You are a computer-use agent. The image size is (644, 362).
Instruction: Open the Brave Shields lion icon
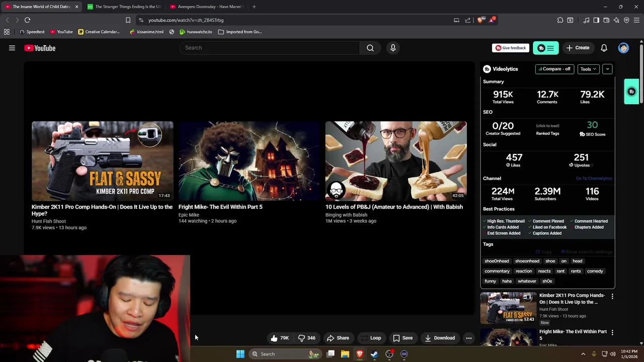click(x=480, y=20)
